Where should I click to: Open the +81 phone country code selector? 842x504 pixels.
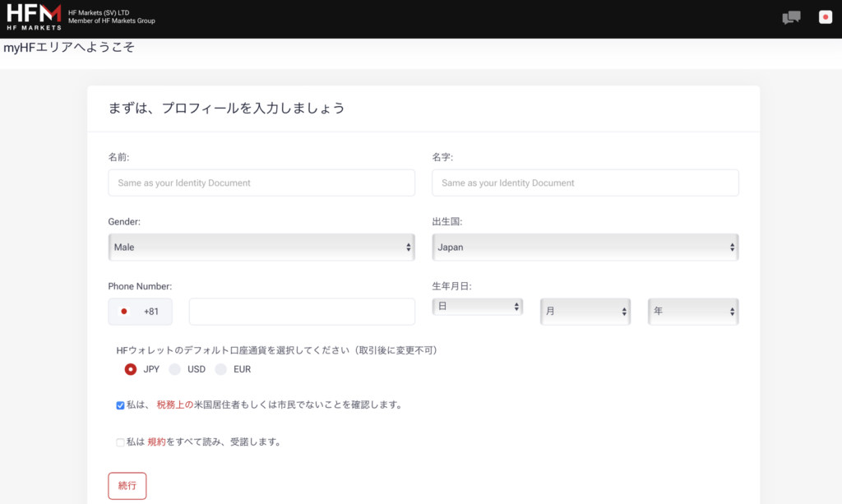(140, 312)
